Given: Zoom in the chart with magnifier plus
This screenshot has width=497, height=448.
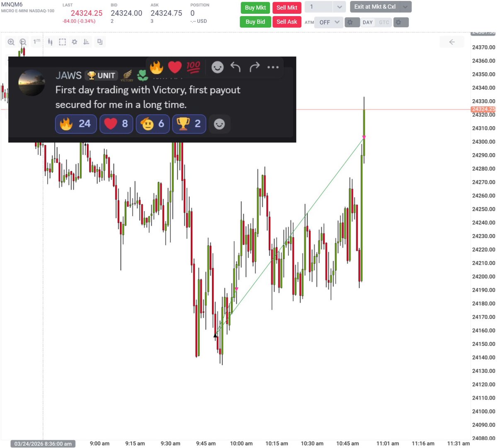Looking at the screenshot, I should click(11, 42).
